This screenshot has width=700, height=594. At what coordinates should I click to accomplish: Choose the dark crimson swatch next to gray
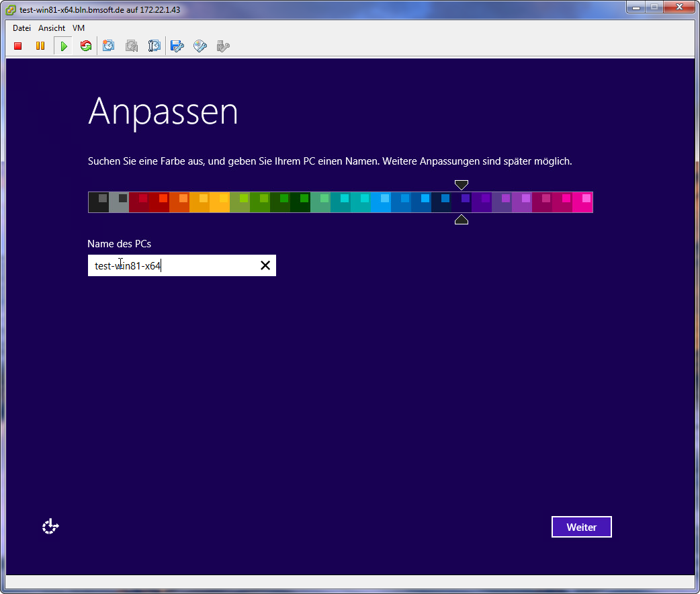pos(139,202)
